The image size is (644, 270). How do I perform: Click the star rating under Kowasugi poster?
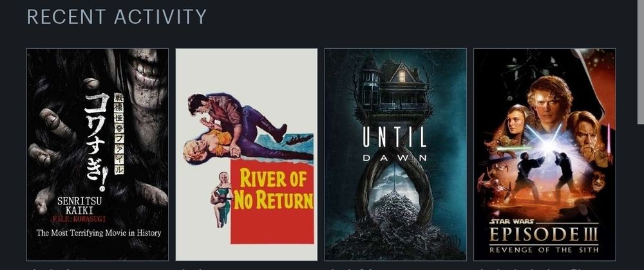click(50, 268)
